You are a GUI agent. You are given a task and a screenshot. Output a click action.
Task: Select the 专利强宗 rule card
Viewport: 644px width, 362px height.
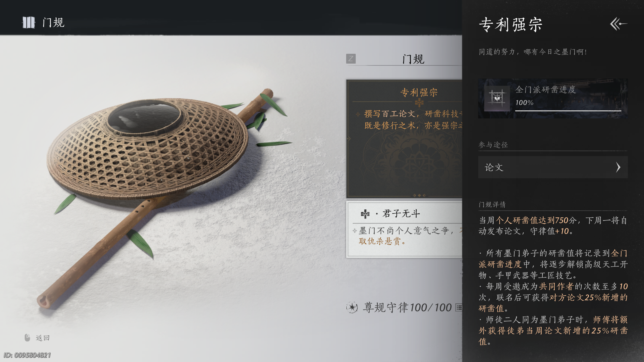click(x=404, y=139)
